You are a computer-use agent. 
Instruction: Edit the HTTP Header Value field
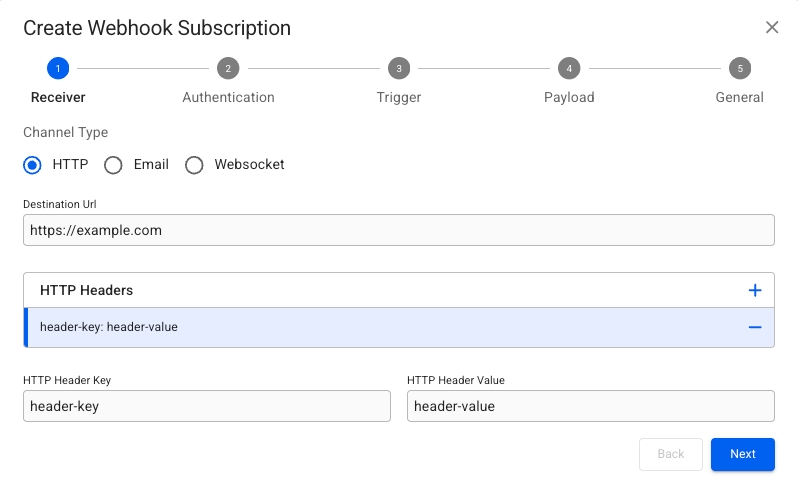pos(590,406)
